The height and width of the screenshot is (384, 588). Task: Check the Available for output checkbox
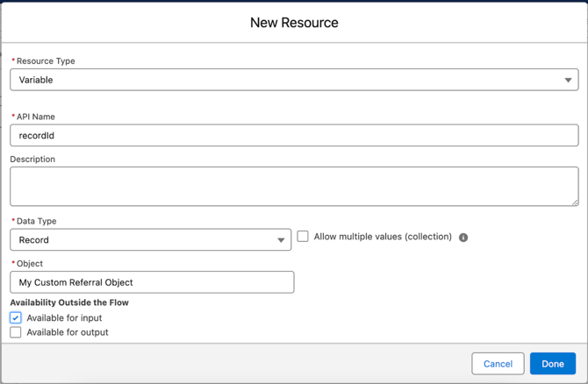click(x=16, y=332)
